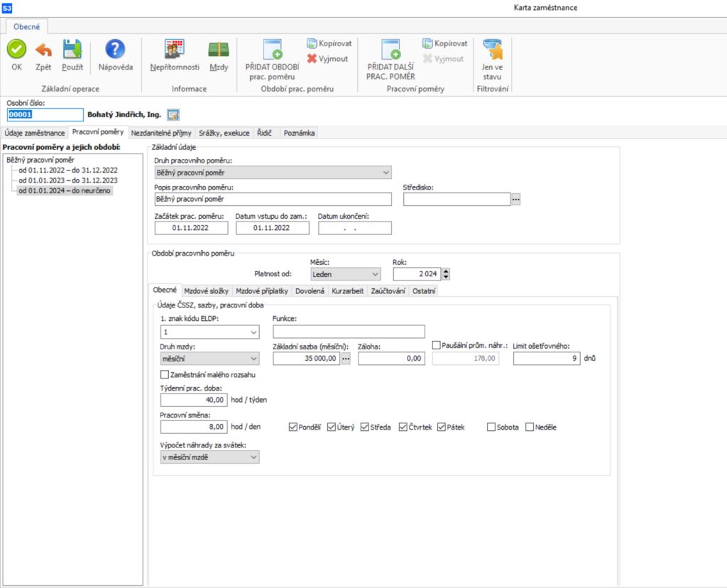Open Nápověda help icon

[115, 49]
